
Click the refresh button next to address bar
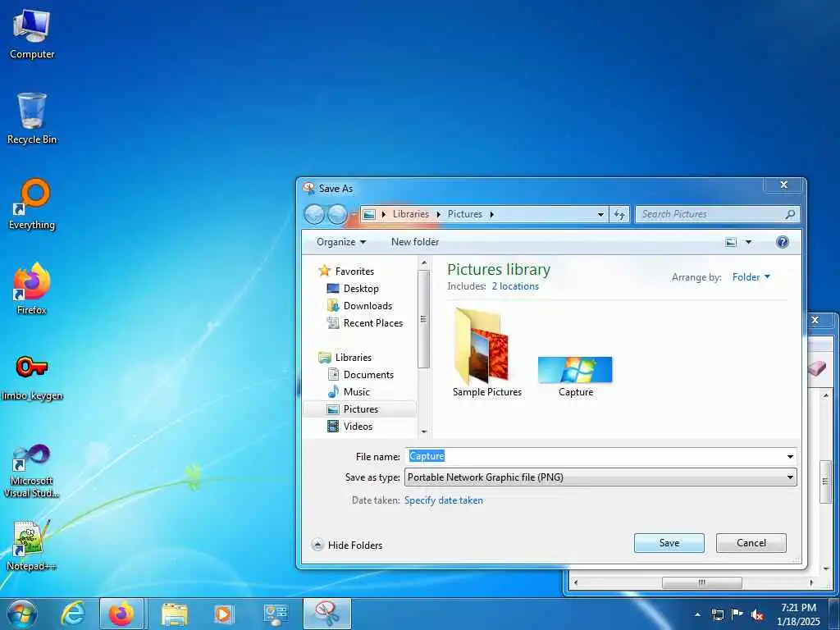619,214
